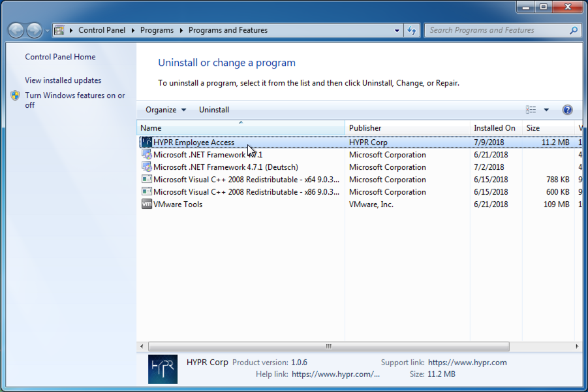Click the blue Help question mark icon
Image resolution: width=588 pixels, height=392 pixels.
[567, 110]
